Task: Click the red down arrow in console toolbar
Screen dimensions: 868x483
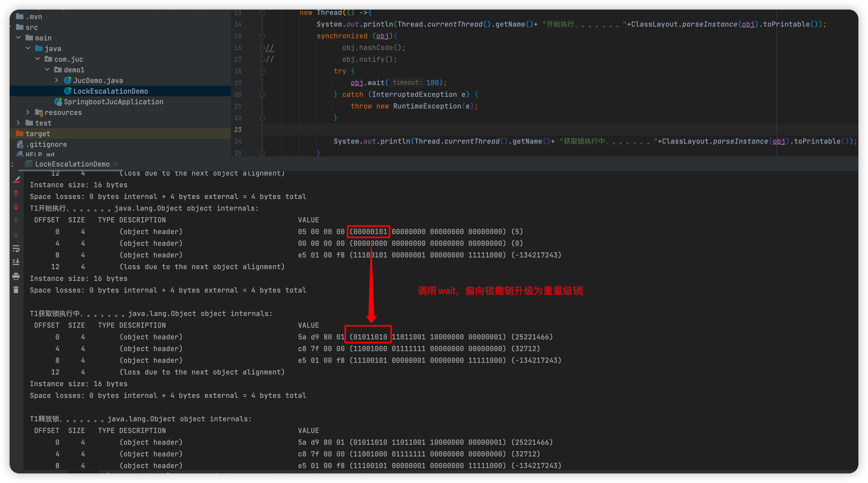Action: coord(16,207)
